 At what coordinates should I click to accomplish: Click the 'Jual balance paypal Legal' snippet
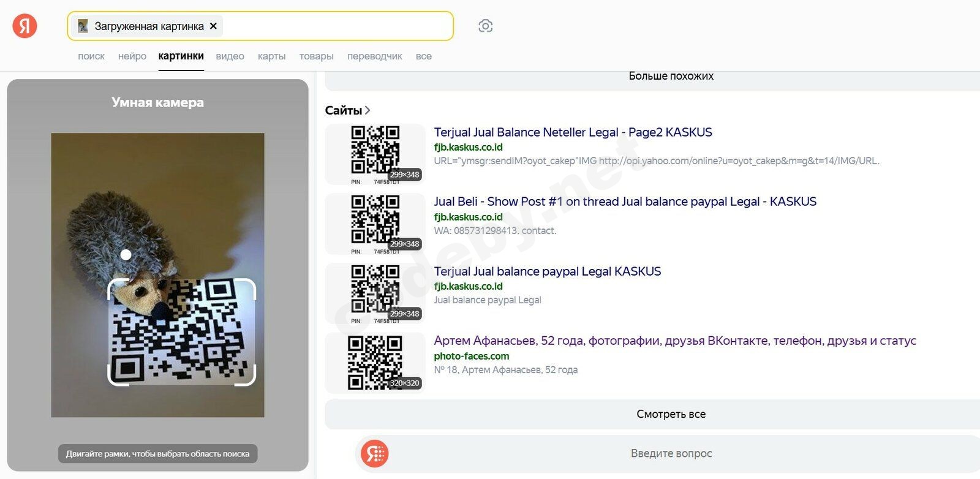[x=488, y=300]
